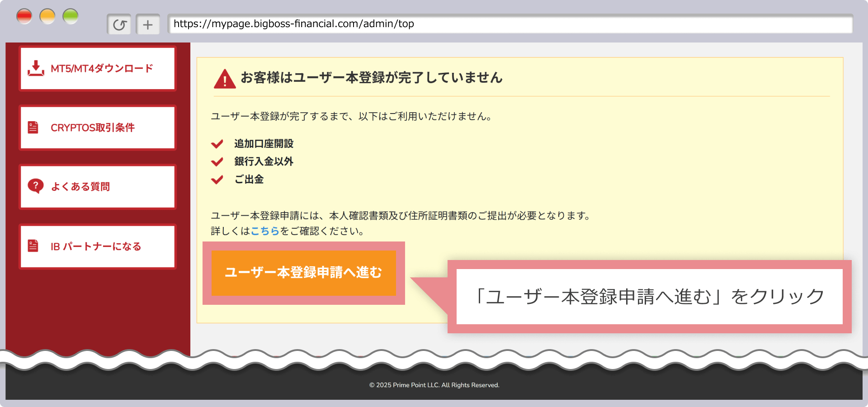Click the yellow window minimize circle
The width and height of the screenshot is (868, 407).
click(47, 17)
